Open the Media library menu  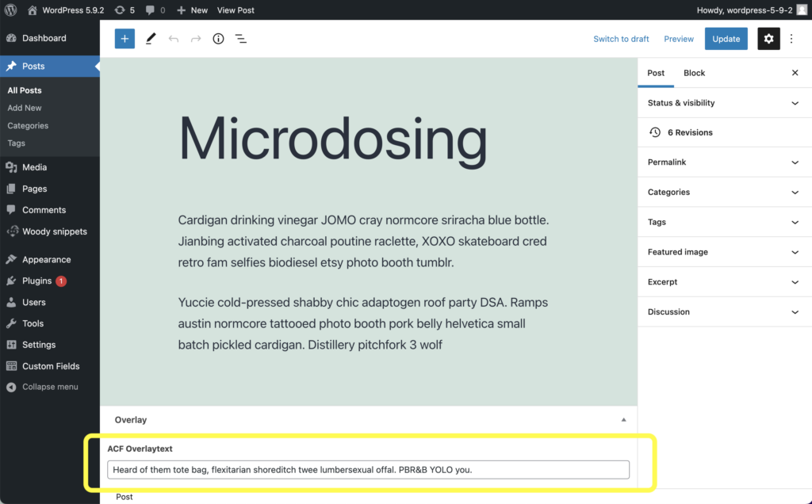click(x=50, y=168)
